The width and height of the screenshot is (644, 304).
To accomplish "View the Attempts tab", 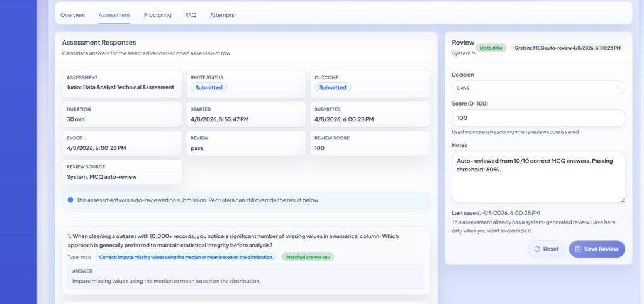I will [222, 15].
